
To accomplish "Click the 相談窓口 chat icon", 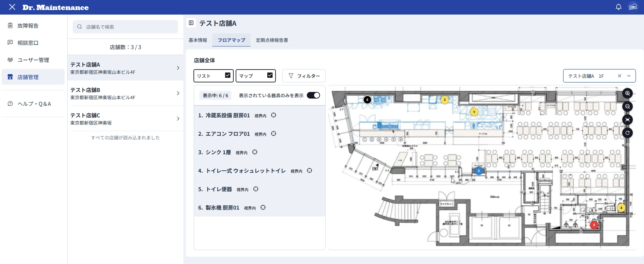I will click(10, 43).
